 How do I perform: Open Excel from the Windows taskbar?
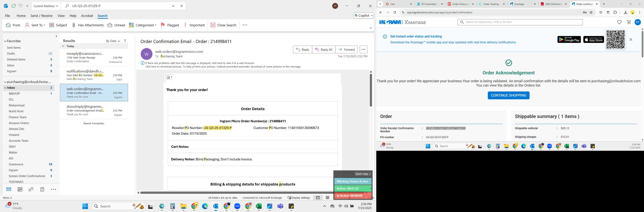click(259, 206)
